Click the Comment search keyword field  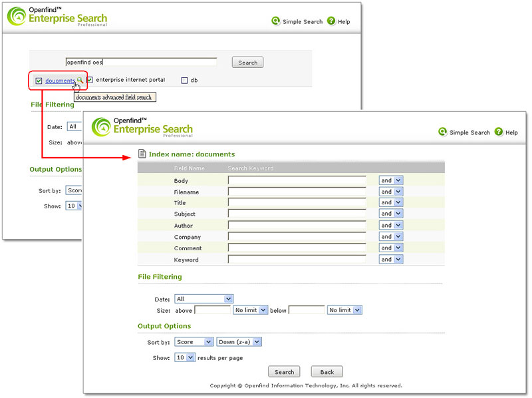tap(297, 248)
